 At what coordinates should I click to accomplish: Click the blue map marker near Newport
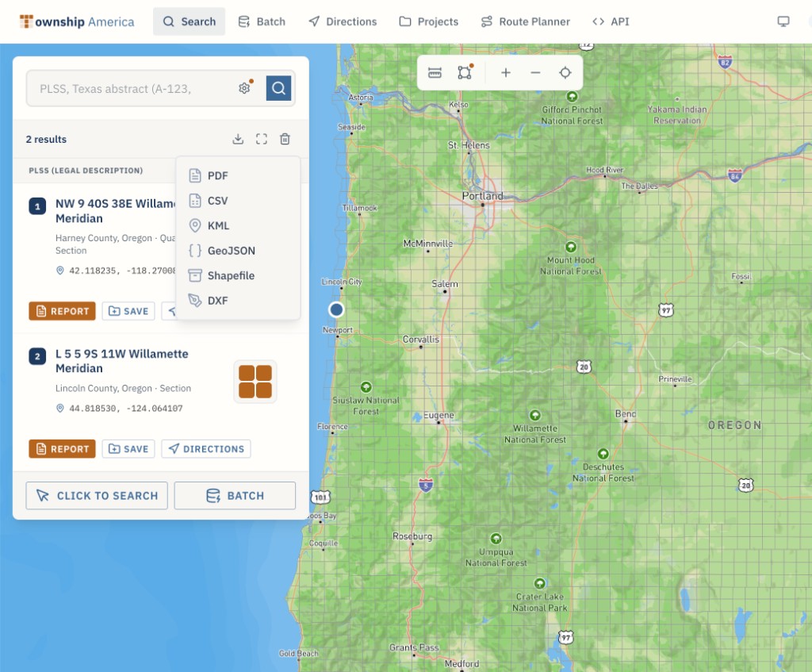pyautogui.click(x=336, y=309)
